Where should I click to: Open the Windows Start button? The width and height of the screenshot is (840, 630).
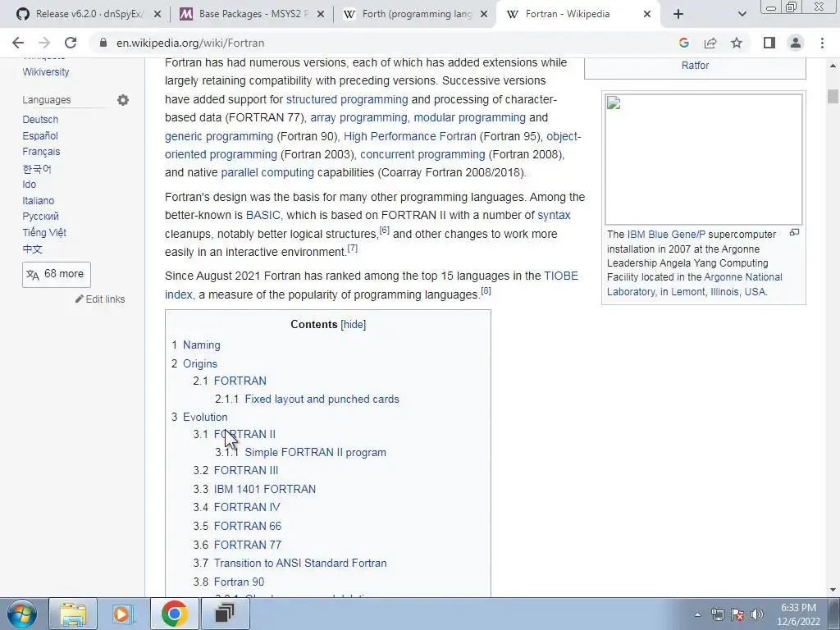[x=22, y=614]
